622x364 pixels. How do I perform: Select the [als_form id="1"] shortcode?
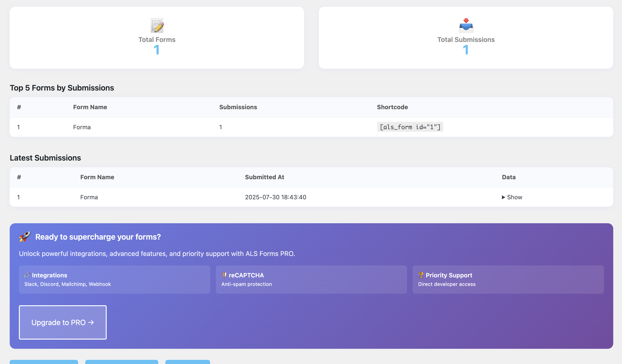[410, 127]
